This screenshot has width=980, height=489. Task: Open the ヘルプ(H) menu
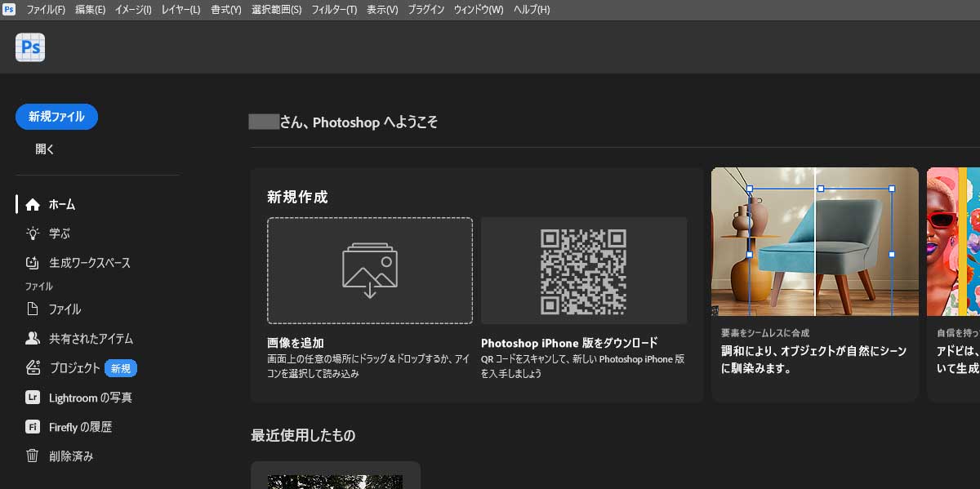point(532,10)
